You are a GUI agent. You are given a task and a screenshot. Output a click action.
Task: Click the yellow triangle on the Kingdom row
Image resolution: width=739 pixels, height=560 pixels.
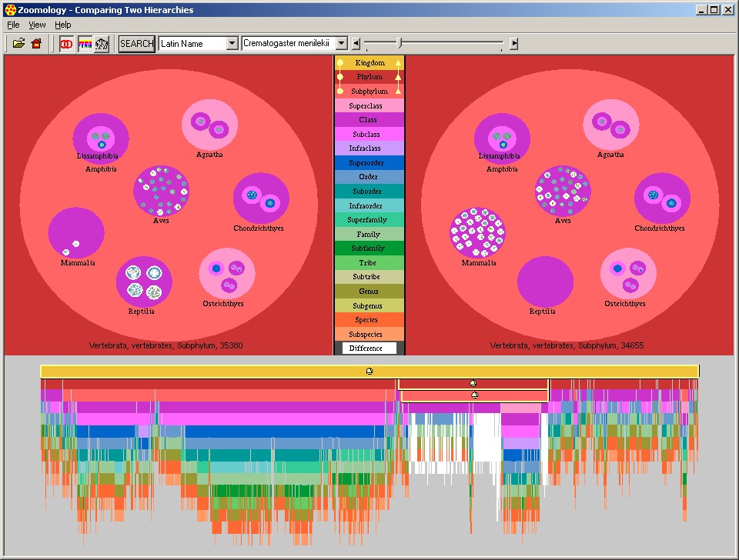point(398,62)
